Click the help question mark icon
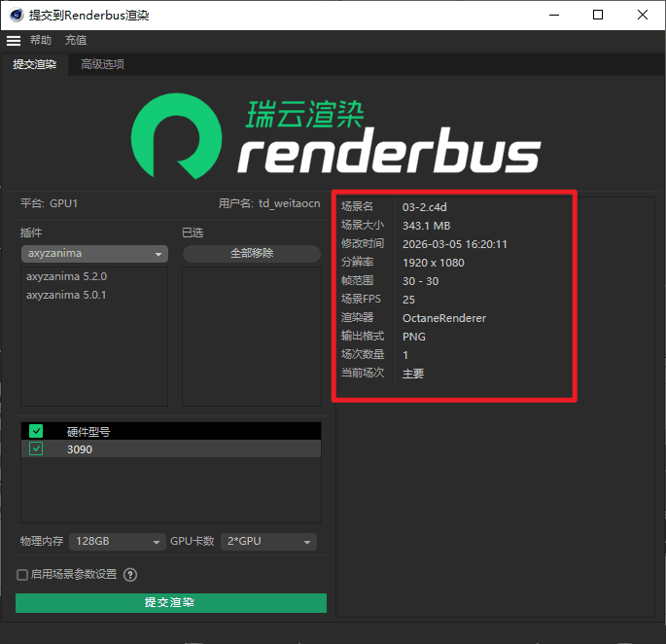 (130, 575)
